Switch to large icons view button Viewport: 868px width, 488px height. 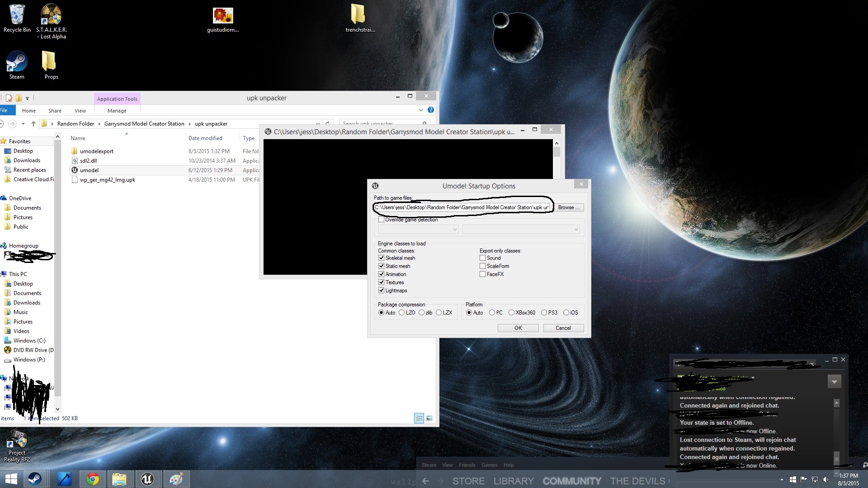pos(429,418)
